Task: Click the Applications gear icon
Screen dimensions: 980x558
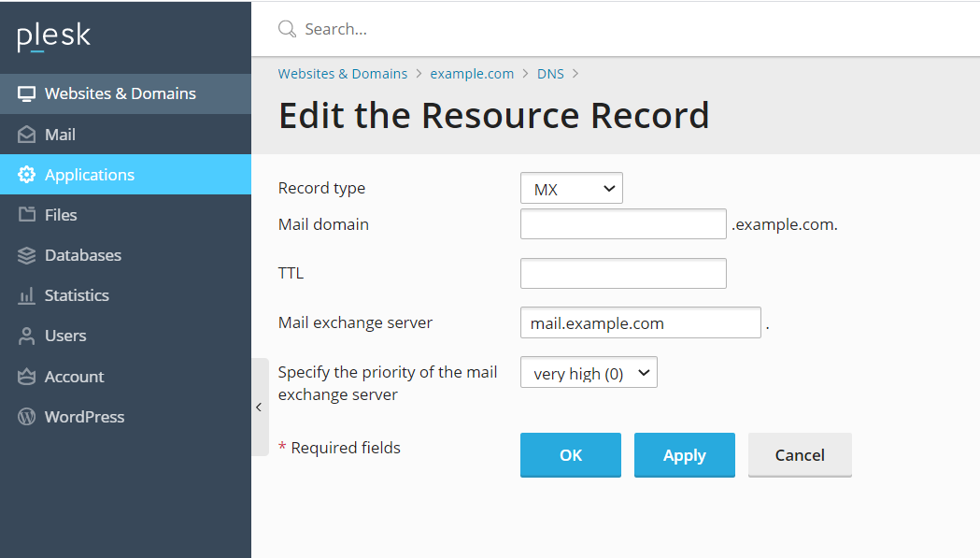Action: (x=26, y=175)
